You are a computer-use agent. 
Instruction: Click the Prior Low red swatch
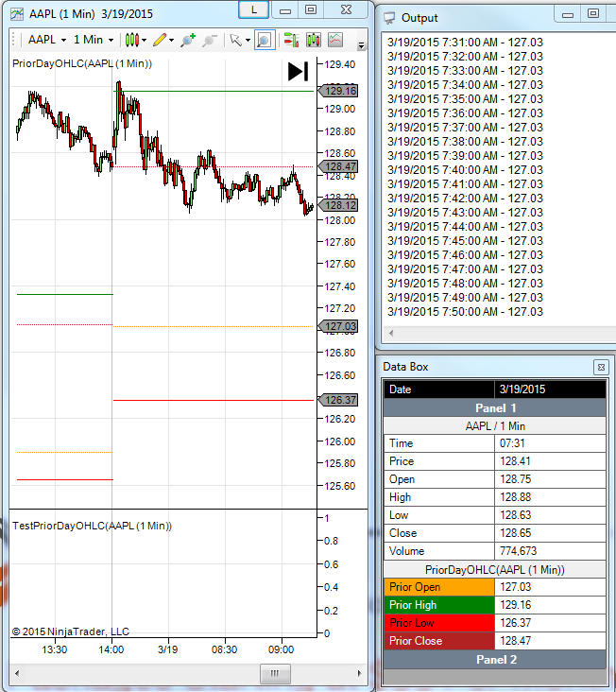coord(439,623)
